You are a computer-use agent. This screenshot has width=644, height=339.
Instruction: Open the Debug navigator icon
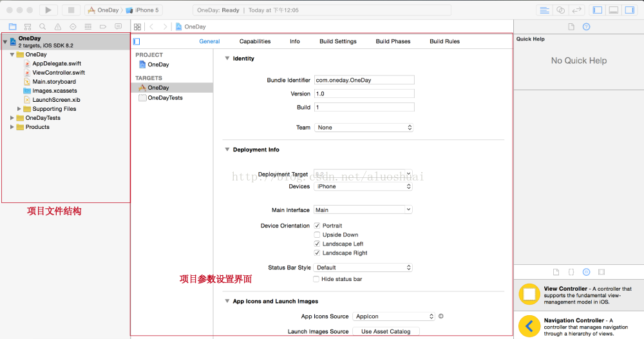click(x=88, y=26)
